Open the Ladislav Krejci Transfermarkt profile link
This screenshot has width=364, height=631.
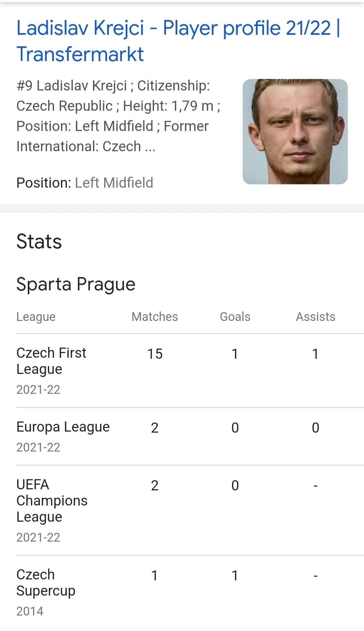coord(178,40)
